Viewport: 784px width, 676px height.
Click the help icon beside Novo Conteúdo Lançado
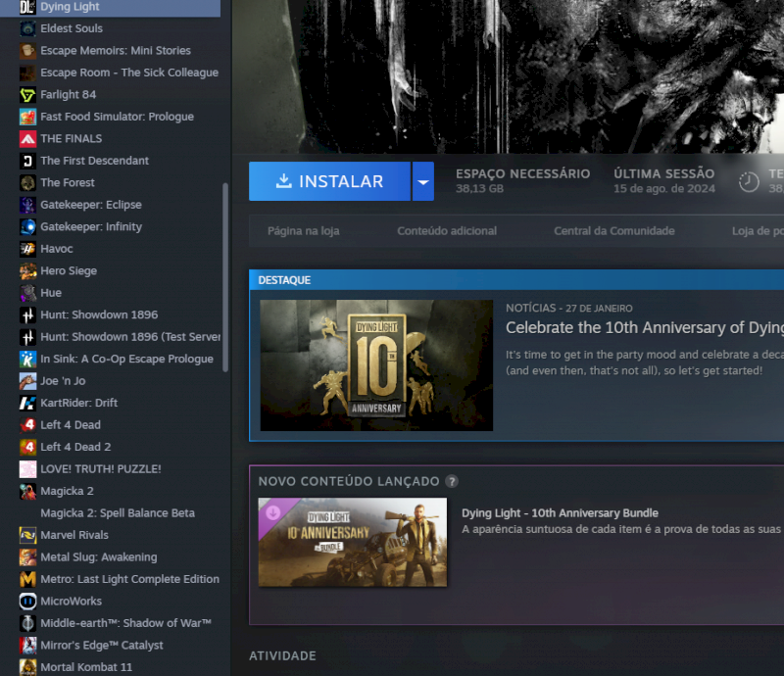(x=452, y=482)
